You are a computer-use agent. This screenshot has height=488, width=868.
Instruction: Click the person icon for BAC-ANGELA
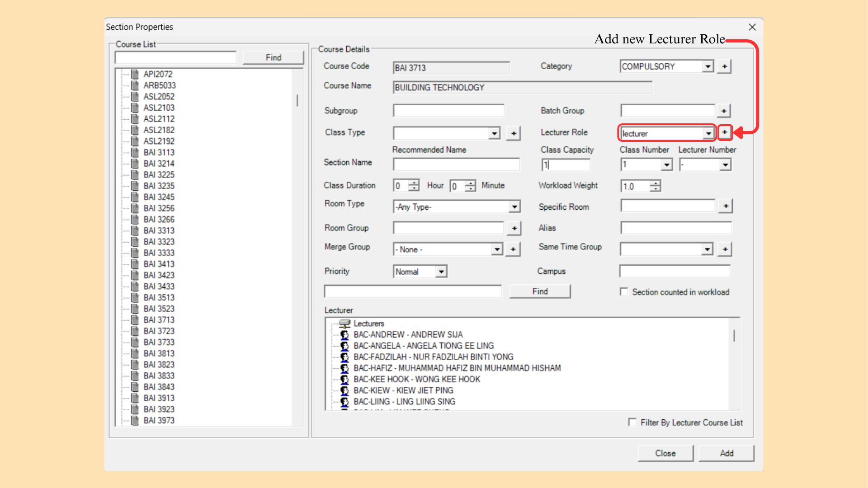[344, 346]
